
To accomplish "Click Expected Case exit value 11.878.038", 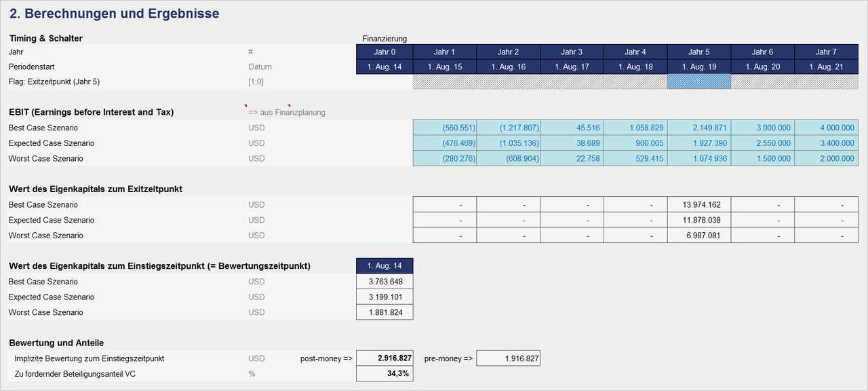I will pos(698,220).
